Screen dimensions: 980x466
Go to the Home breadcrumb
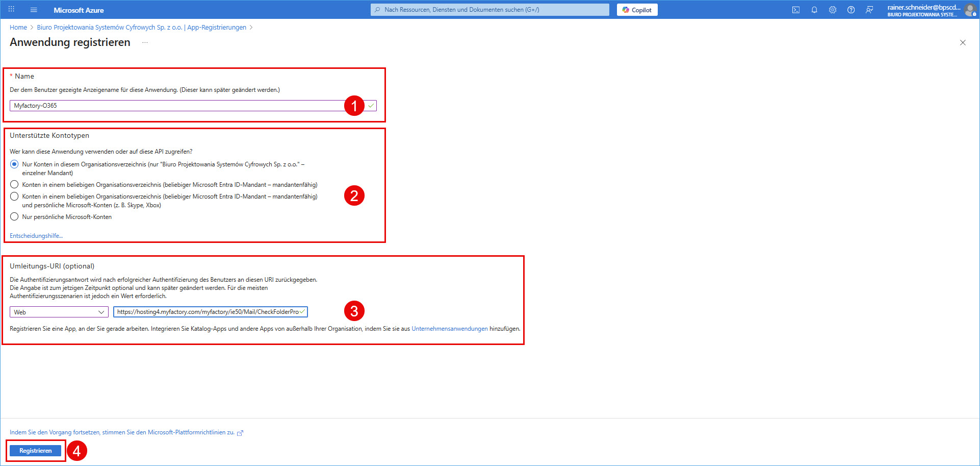coord(18,28)
